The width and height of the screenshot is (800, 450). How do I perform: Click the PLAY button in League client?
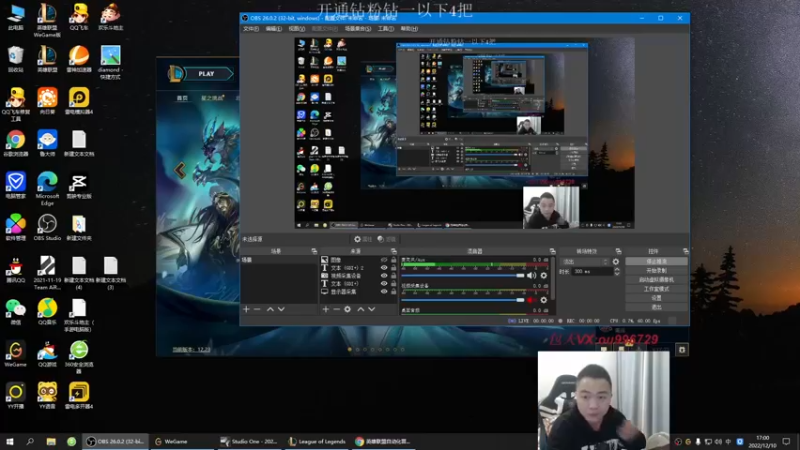coord(206,74)
